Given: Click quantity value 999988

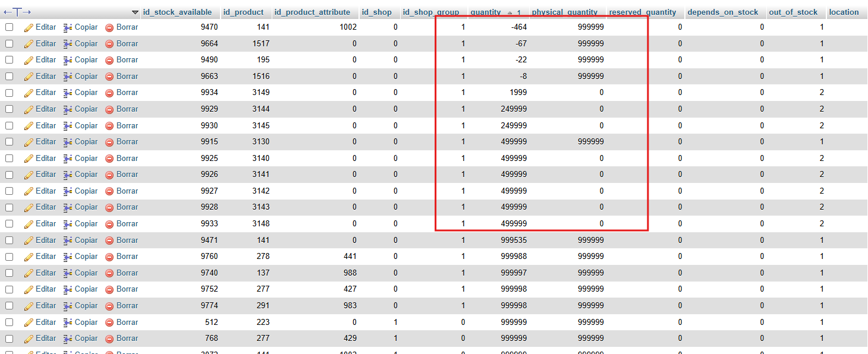Looking at the screenshot, I should (x=514, y=257).
